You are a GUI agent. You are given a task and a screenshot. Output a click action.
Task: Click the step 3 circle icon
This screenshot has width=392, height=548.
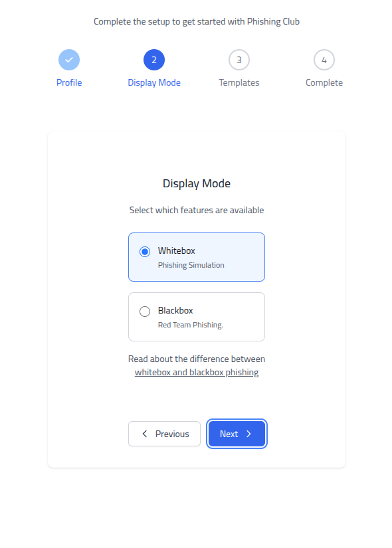click(239, 60)
